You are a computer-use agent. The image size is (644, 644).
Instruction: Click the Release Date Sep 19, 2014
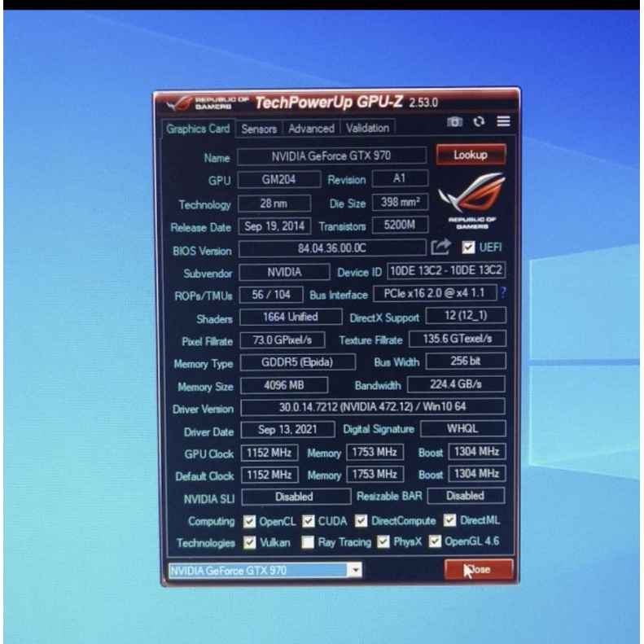click(274, 226)
